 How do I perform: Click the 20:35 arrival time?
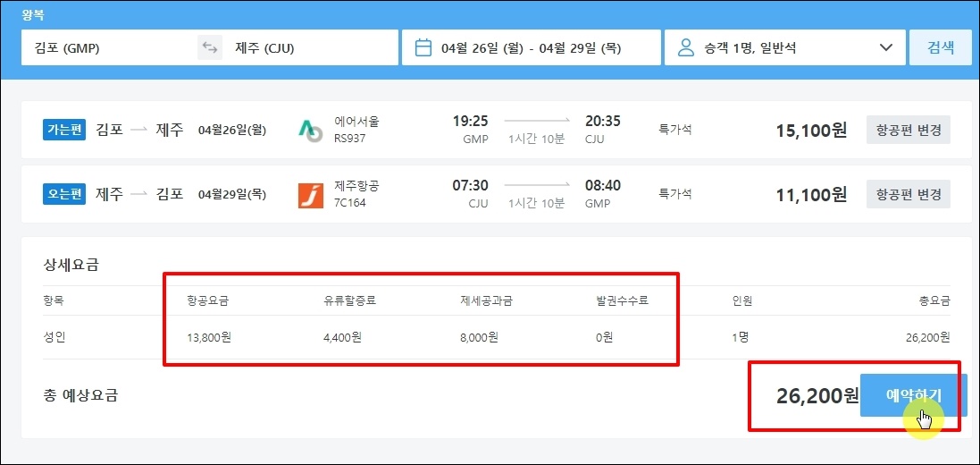tap(603, 122)
